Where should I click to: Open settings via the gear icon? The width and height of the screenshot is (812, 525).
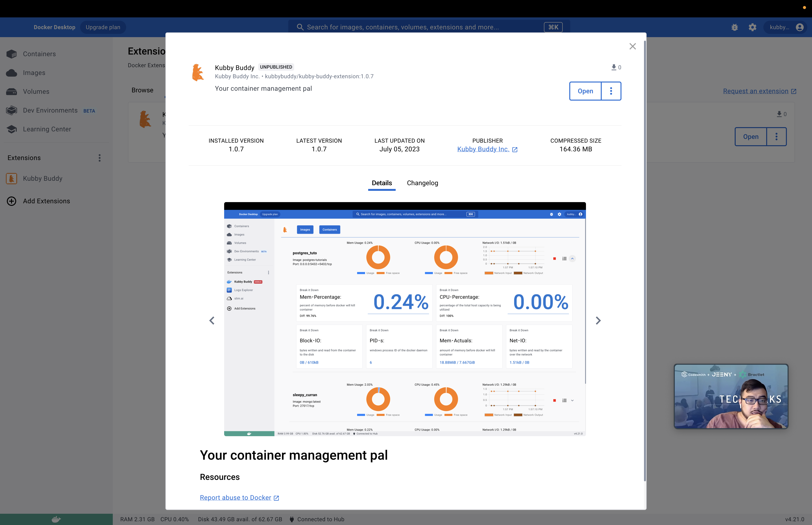tap(752, 27)
